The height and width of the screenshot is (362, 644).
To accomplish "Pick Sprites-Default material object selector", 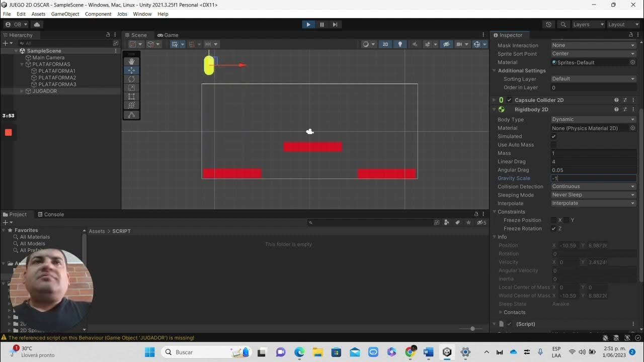I will pos(633,62).
